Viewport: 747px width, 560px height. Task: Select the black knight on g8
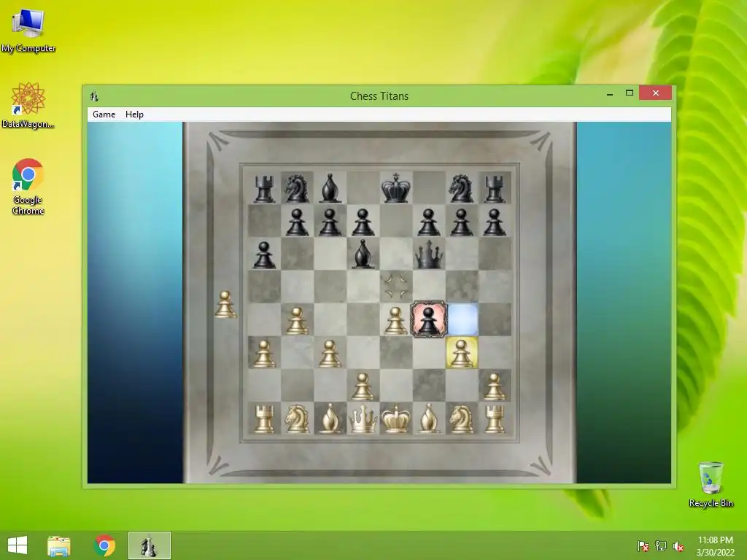462,188
